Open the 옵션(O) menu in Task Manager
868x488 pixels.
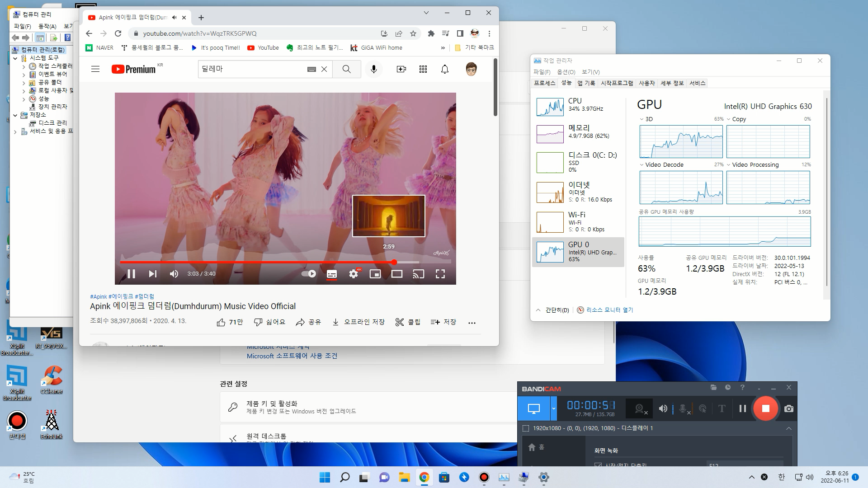(566, 72)
